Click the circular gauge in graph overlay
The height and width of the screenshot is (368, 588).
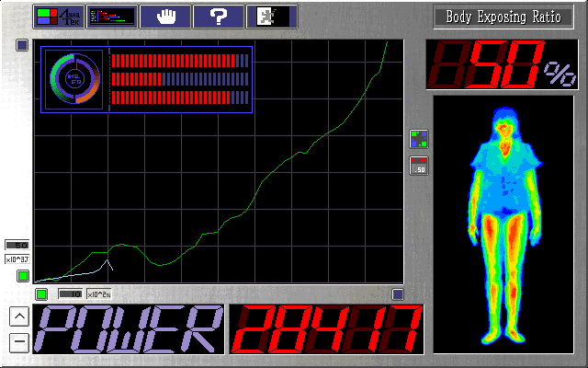(74, 78)
